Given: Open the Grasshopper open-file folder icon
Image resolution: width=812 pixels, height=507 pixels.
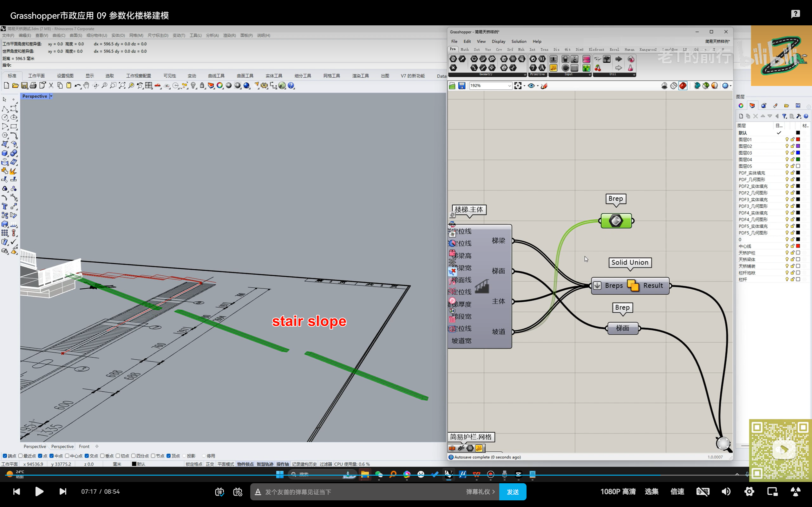Looking at the screenshot, I should tap(452, 86).
